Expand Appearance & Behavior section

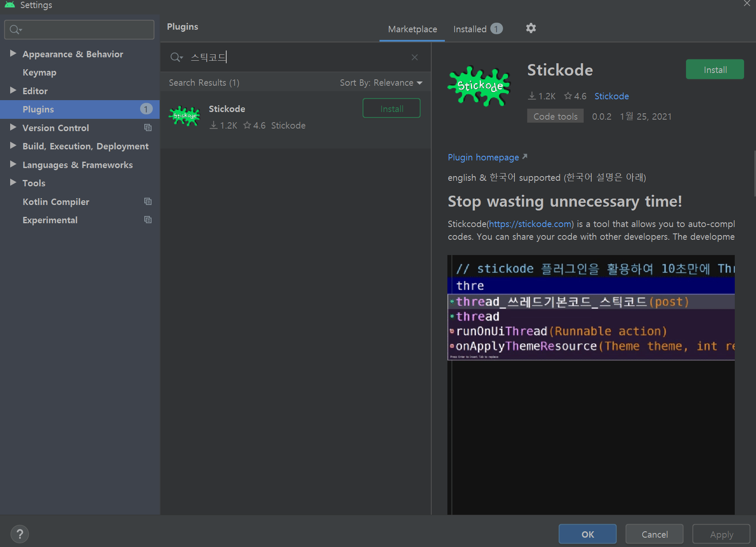(x=13, y=53)
